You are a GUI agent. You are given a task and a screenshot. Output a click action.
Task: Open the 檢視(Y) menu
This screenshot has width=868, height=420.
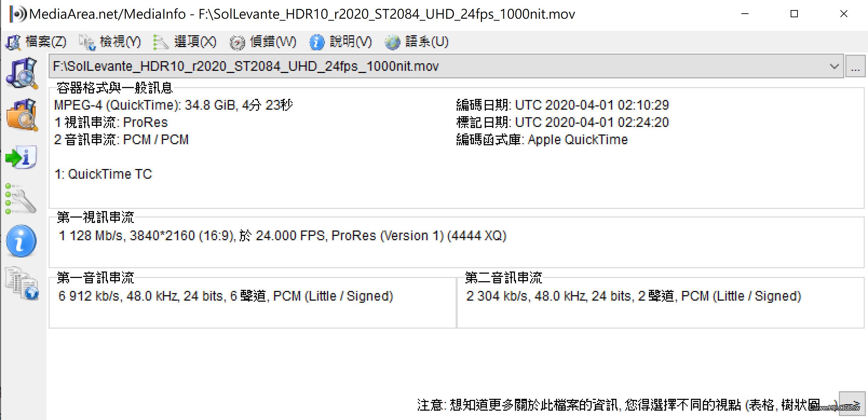(x=110, y=42)
